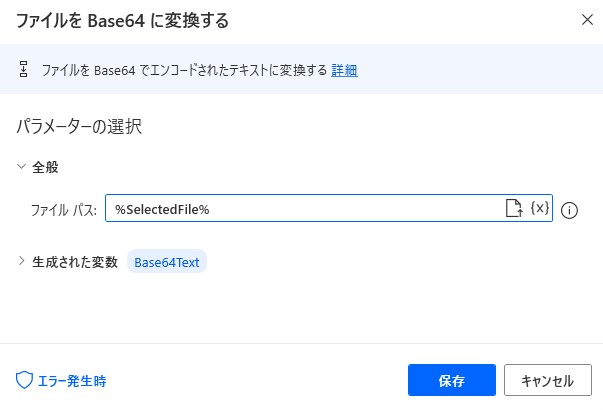The width and height of the screenshot is (603, 410).
Task: Click the info icon beside ファイル パス
Action: [x=569, y=210]
